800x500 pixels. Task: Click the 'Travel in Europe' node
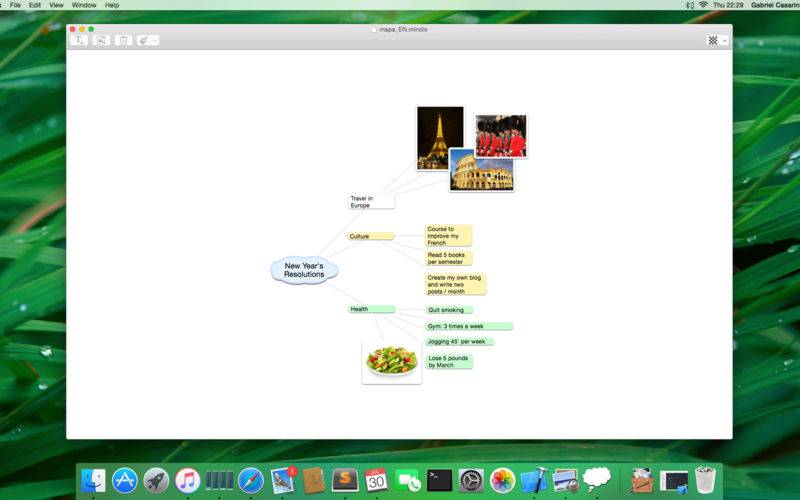(x=371, y=201)
